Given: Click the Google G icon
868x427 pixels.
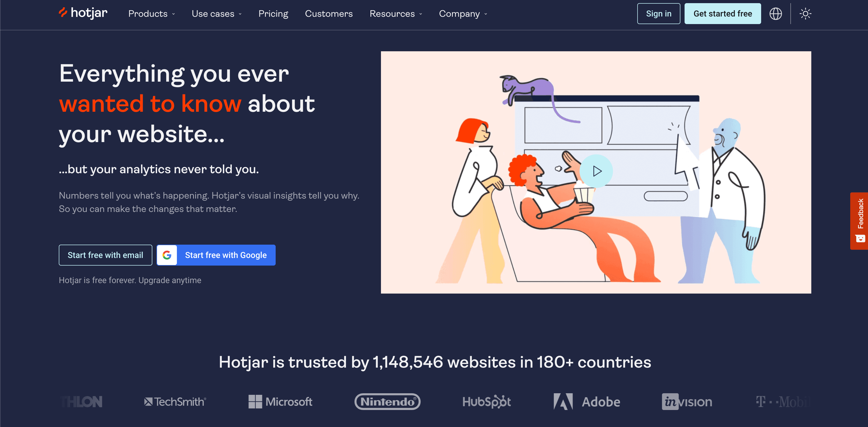Looking at the screenshot, I should (167, 255).
